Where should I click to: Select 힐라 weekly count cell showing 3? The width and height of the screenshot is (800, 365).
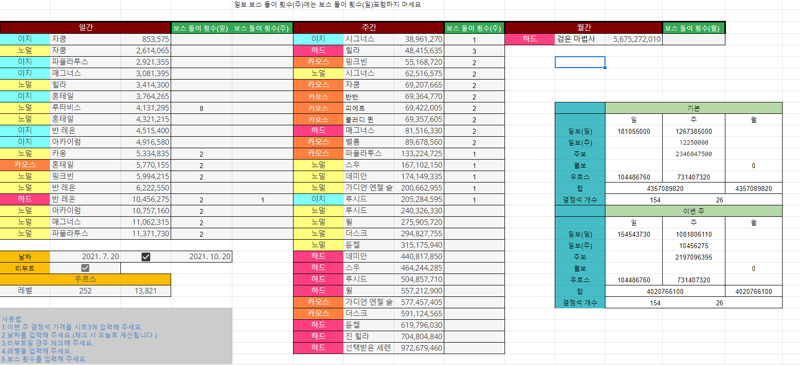tap(474, 51)
